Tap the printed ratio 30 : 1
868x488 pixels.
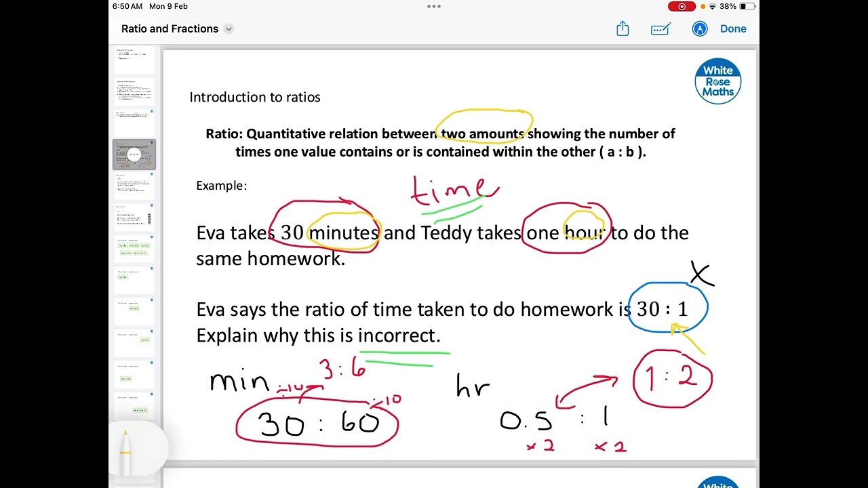coord(663,309)
